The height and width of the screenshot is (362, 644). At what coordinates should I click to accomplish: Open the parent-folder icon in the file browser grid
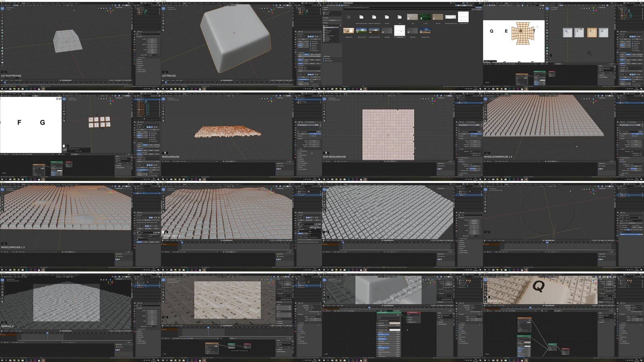pos(349,17)
